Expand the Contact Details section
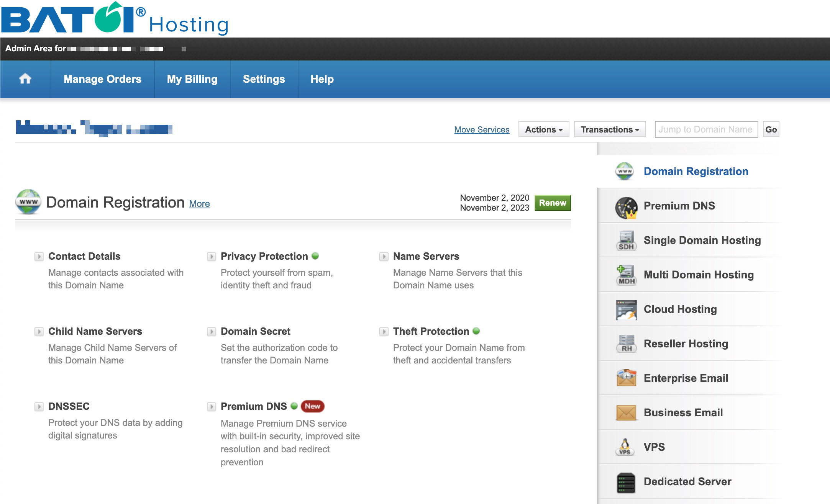This screenshot has width=830, height=504. (37, 256)
